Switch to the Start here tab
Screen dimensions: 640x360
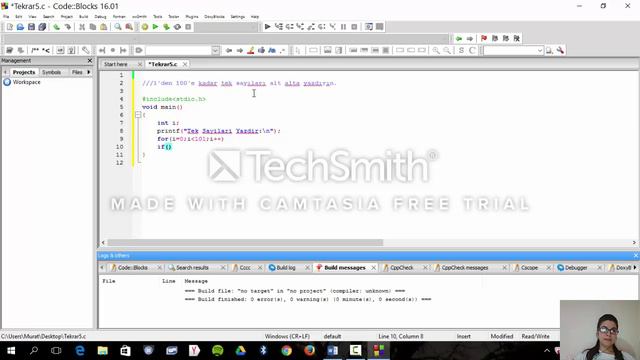pos(116,64)
